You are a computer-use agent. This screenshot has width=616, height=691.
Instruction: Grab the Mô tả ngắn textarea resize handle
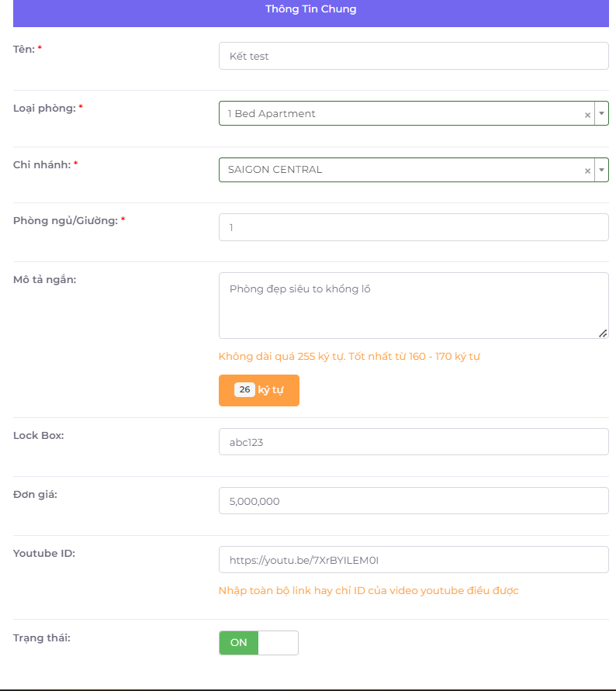point(603,333)
